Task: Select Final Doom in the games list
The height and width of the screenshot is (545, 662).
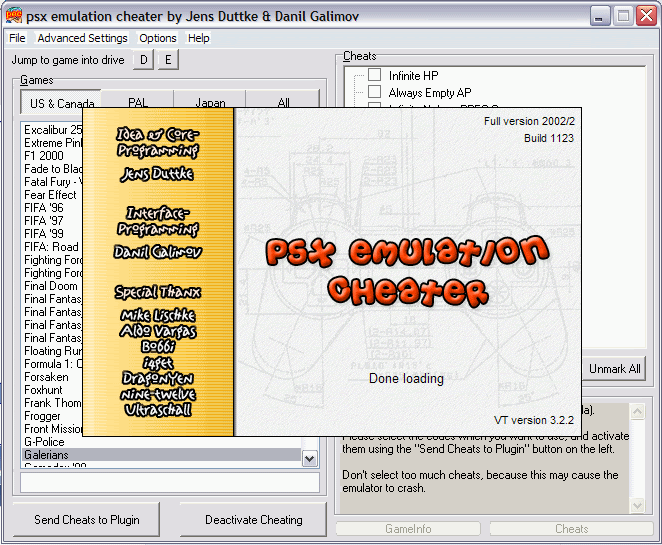Action: [x=51, y=286]
